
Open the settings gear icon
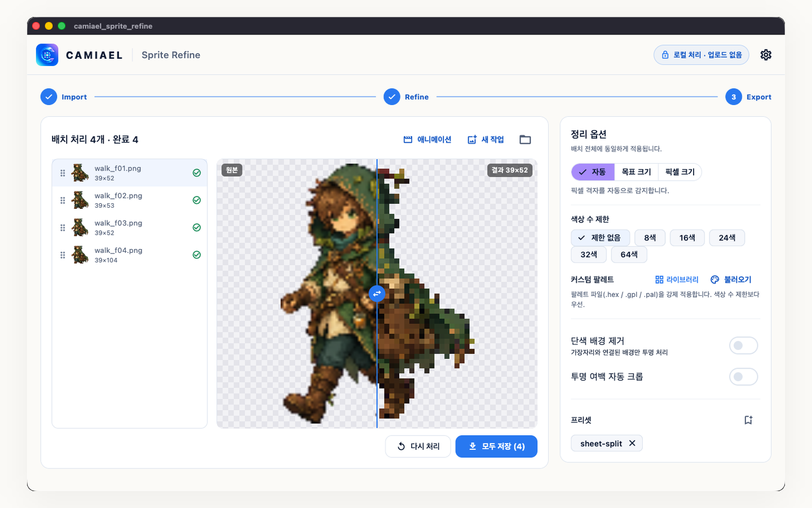[766, 55]
